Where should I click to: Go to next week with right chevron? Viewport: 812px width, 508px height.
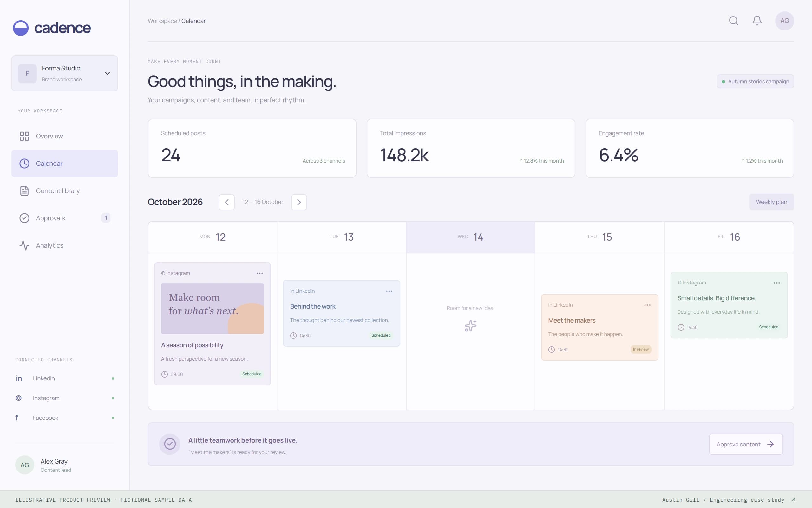tap(299, 202)
